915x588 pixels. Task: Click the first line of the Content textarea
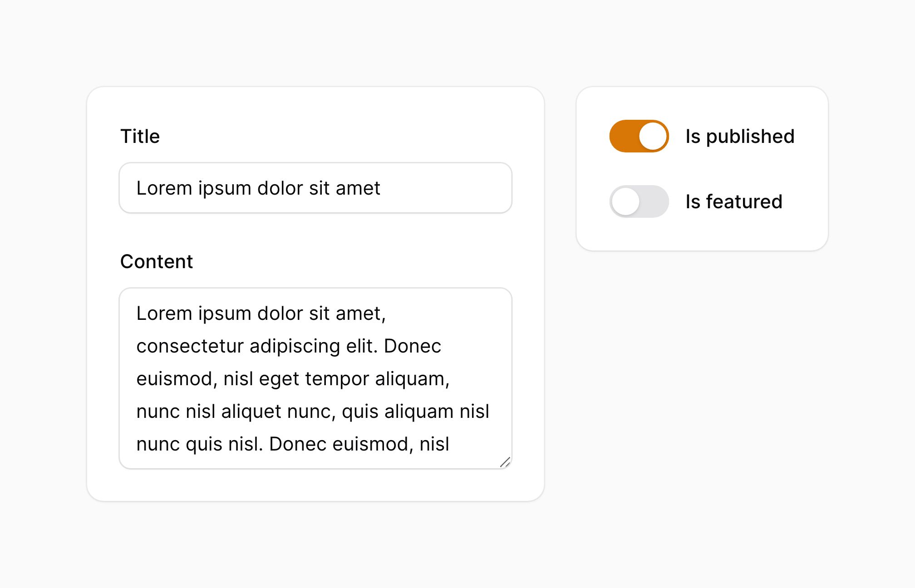(x=261, y=314)
